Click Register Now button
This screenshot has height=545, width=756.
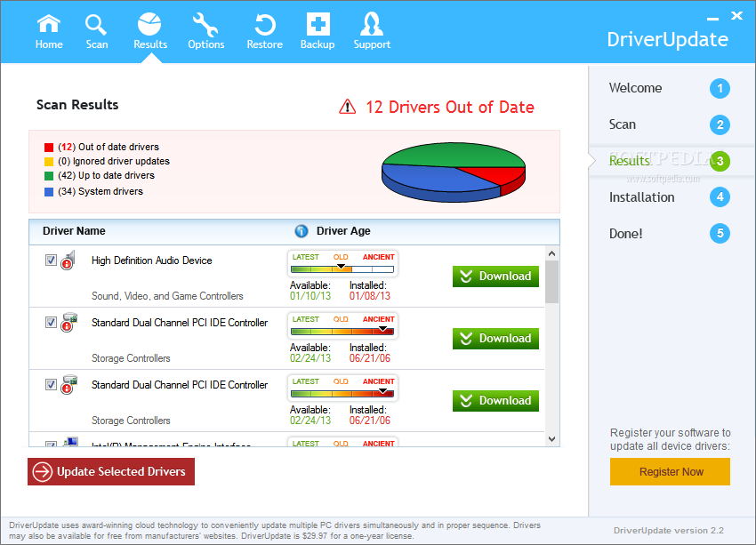coord(671,472)
